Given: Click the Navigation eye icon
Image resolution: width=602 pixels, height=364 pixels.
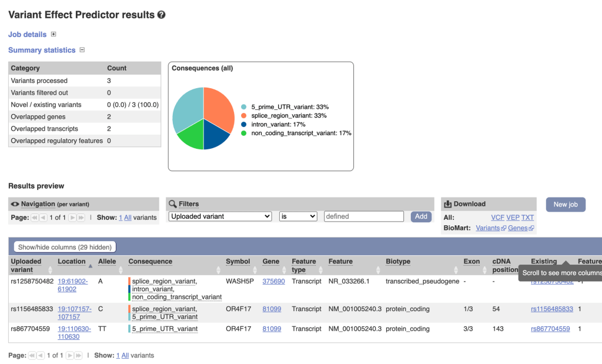Looking at the screenshot, I should (15, 204).
